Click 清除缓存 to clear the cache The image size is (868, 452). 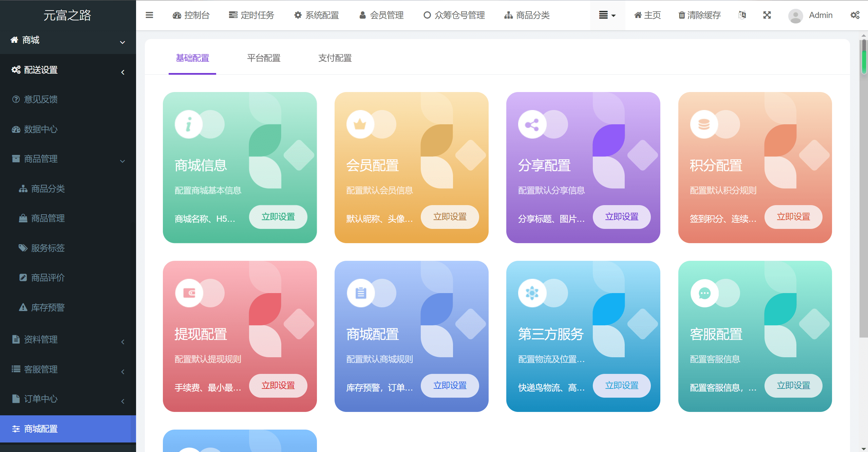pyautogui.click(x=699, y=15)
